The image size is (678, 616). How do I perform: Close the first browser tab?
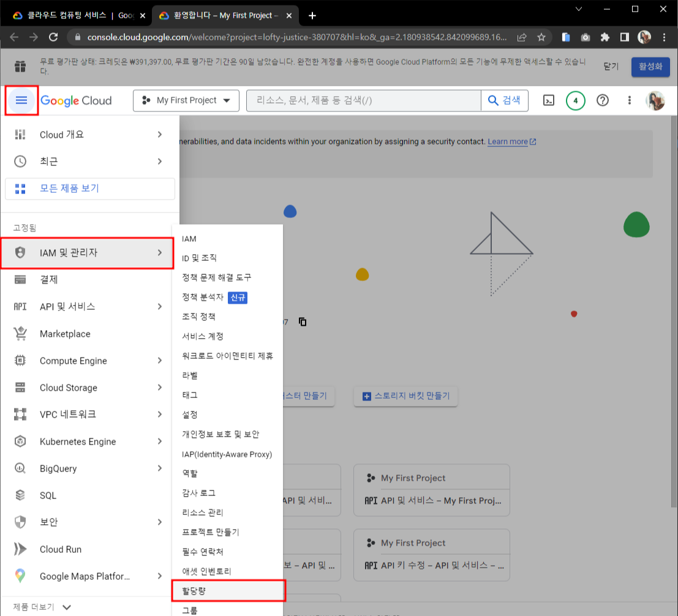143,15
